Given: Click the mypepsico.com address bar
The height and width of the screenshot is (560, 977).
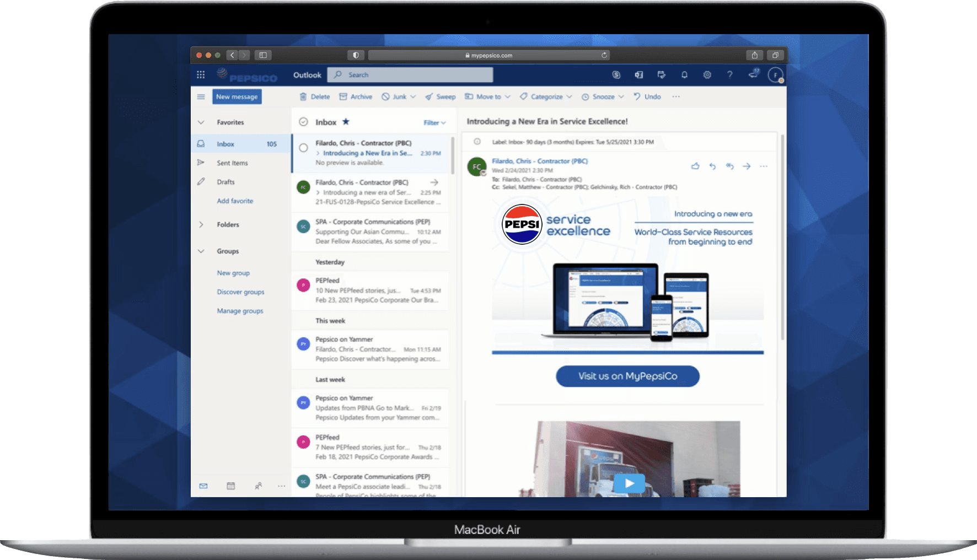Looking at the screenshot, I should (488, 55).
